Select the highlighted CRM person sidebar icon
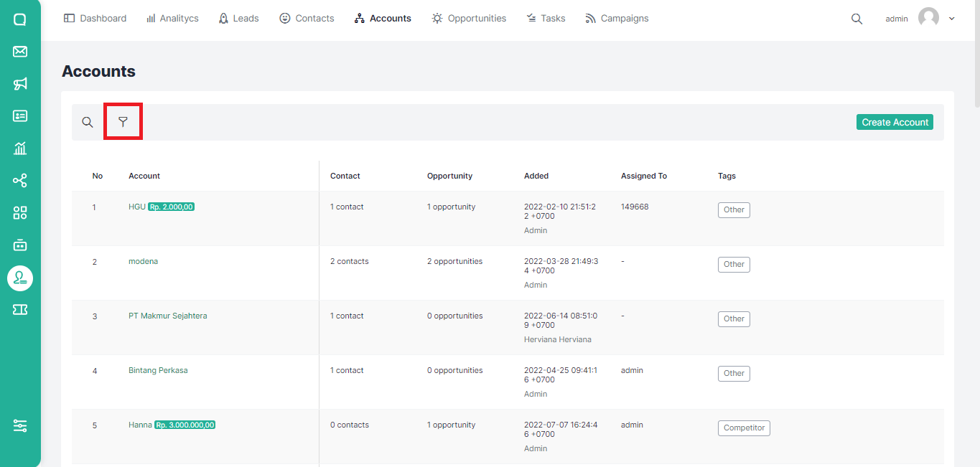This screenshot has width=980, height=467. [20, 278]
